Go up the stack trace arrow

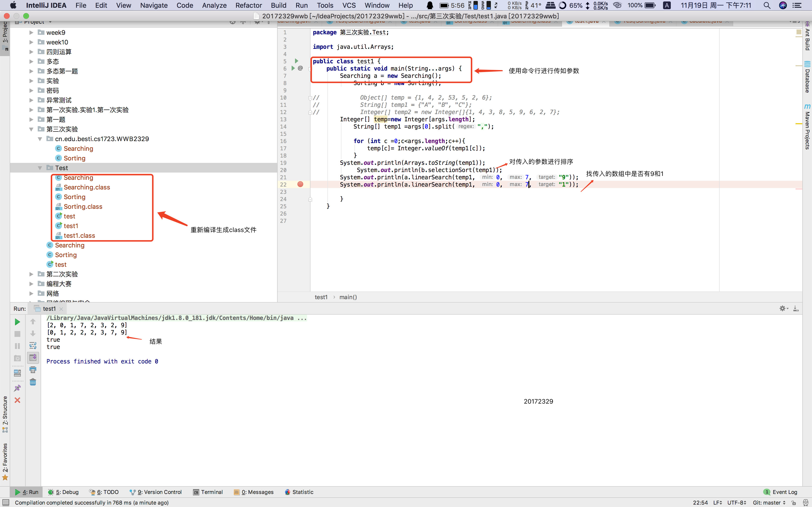pyautogui.click(x=33, y=322)
